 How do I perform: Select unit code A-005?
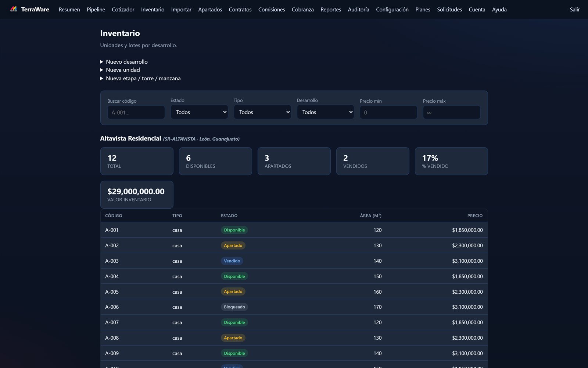(112, 292)
